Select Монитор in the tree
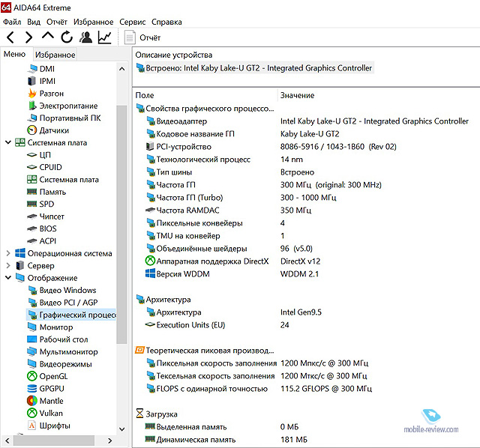The image size is (480, 448). click(x=50, y=327)
